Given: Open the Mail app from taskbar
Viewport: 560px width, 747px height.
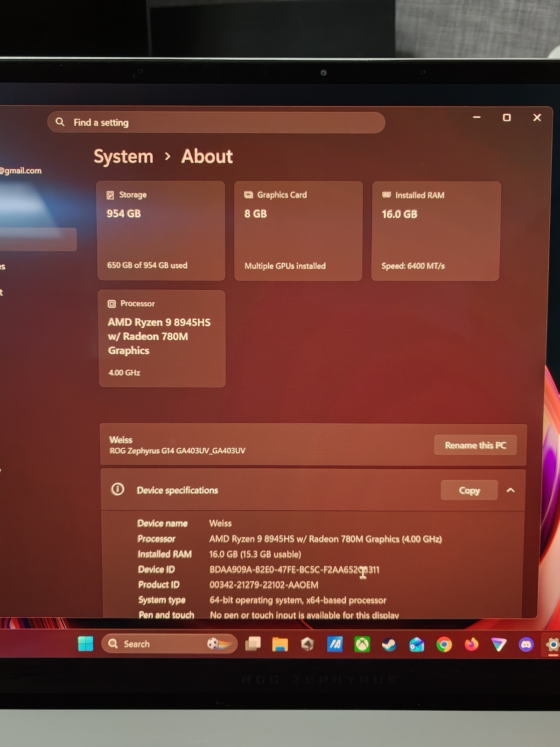Looking at the screenshot, I should [x=416, y=645].
